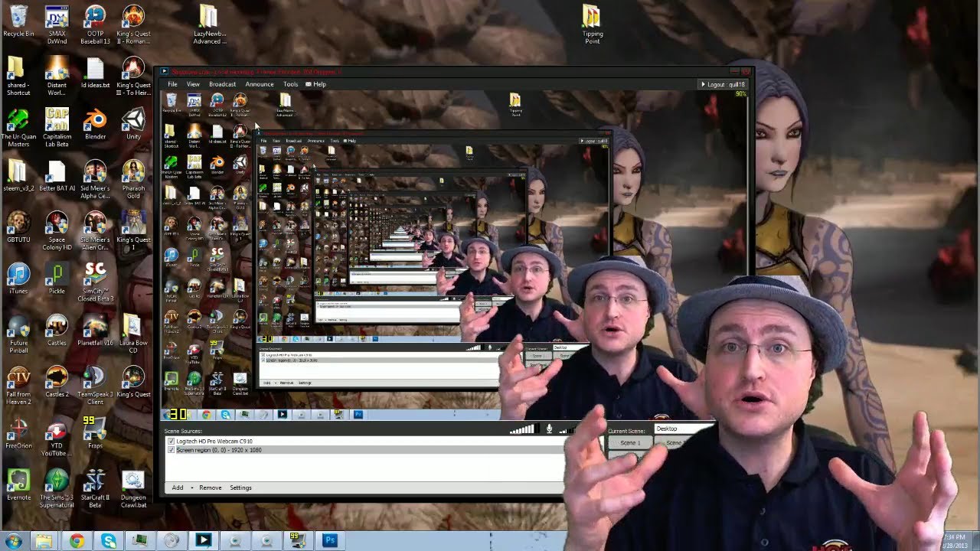This screenshot has height=551, width=980.
Task: Select Logitech HD Pro Webcam C910 source name
Action: coord(214,442)
